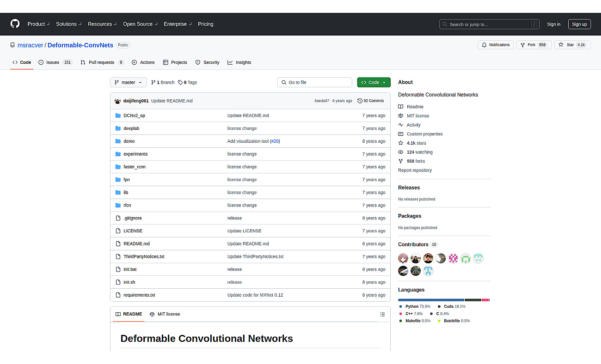This screenshot has width=601, height=364.
Task: Click daijifeng001 avatar in commit header
Action: tap(118, 101)
